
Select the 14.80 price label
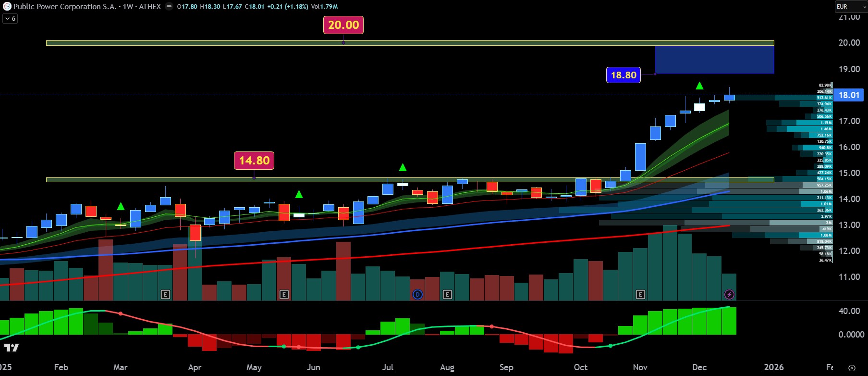tap(254, 161)
